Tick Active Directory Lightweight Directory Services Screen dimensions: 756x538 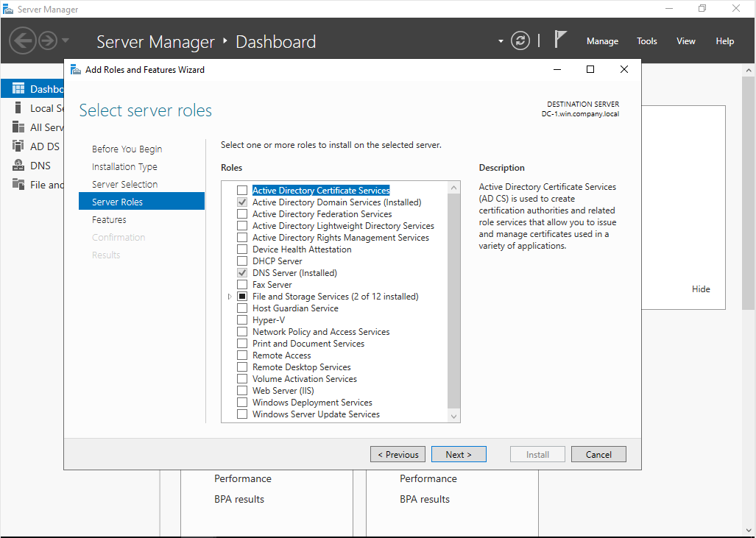click(242, 226)
